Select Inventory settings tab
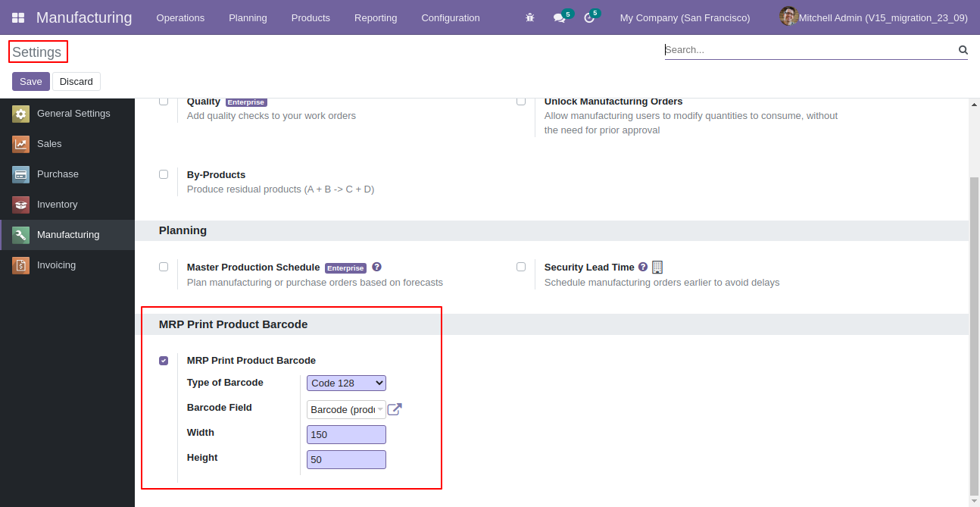 point(67,205)
